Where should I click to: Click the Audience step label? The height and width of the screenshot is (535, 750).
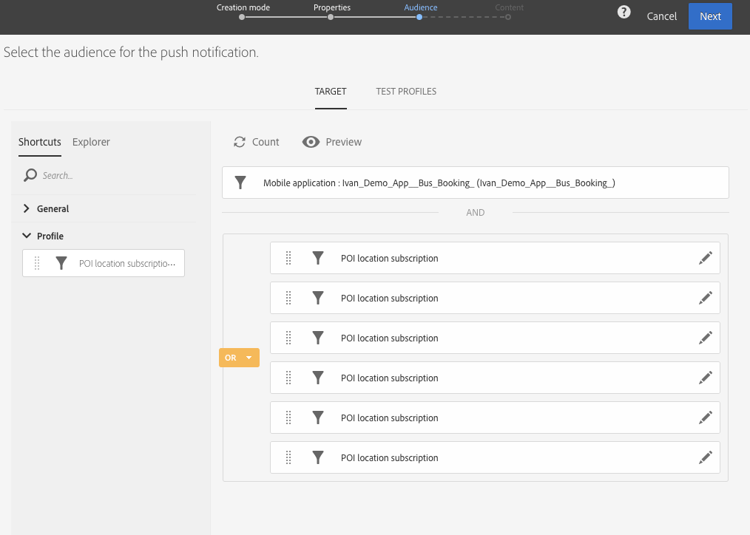click(x=420, y=7)
